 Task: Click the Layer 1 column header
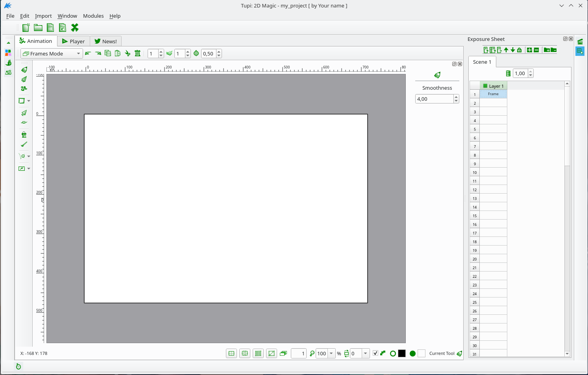pos(494,86)
